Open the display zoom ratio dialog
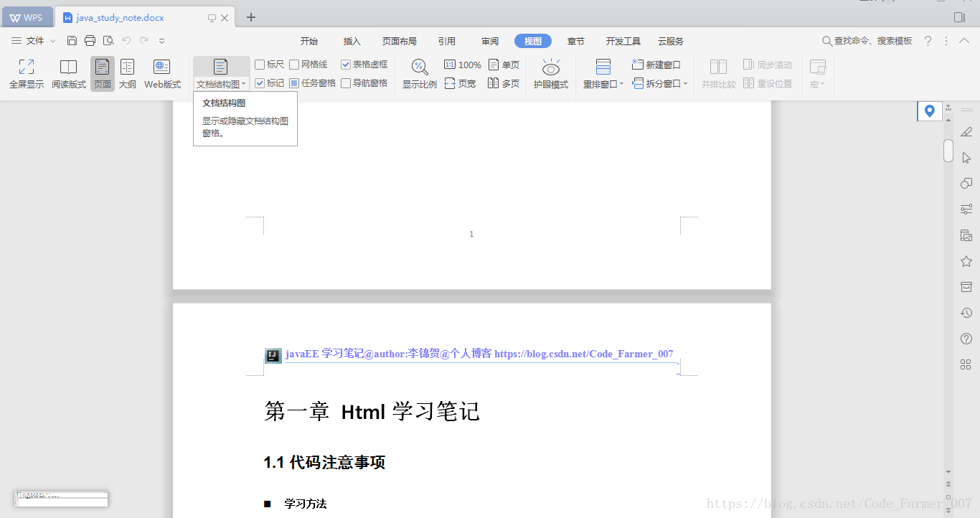Screen dimensions: 980x518 pyautogui.click(x=420, y=75)
